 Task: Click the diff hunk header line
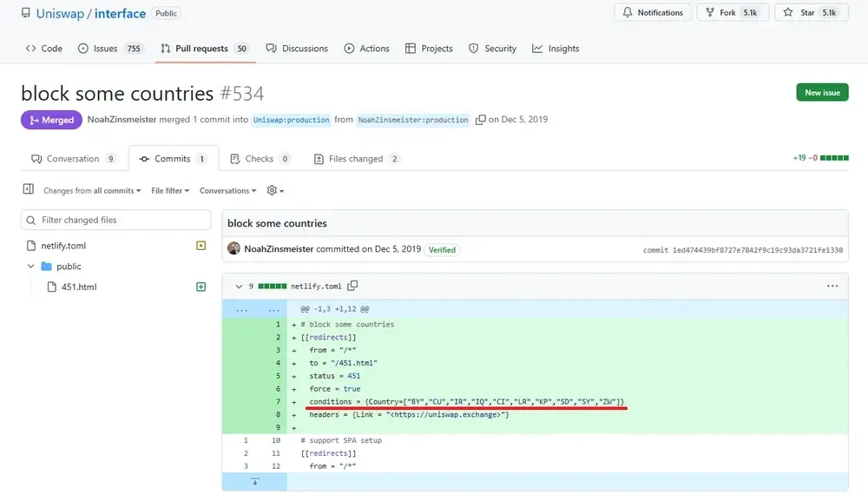point(334,309)
